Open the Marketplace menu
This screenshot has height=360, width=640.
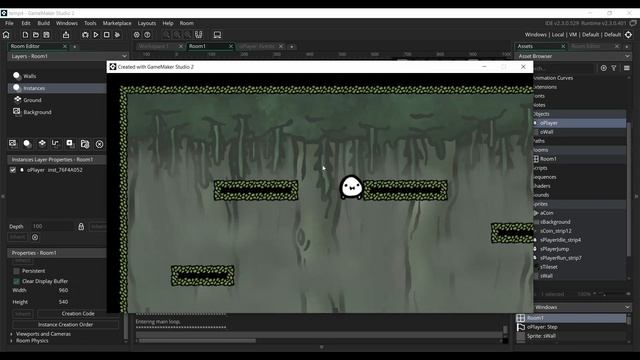pos(117,23)
